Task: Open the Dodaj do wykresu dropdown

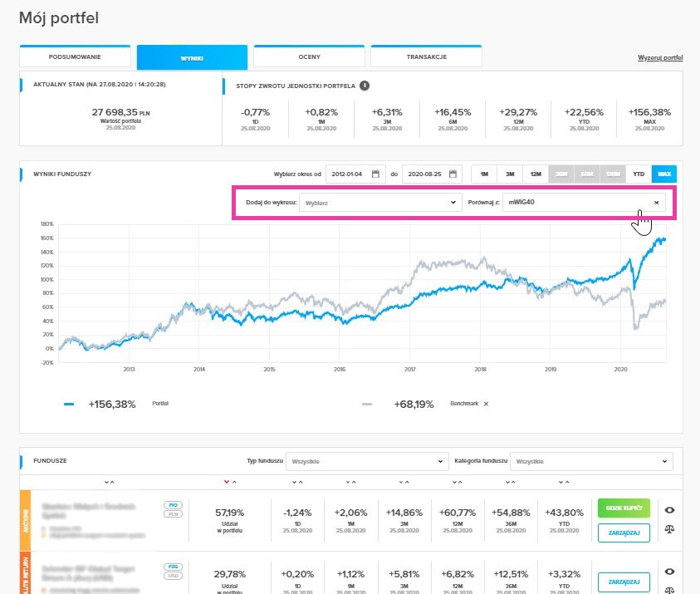Action: tap(381, 203)
